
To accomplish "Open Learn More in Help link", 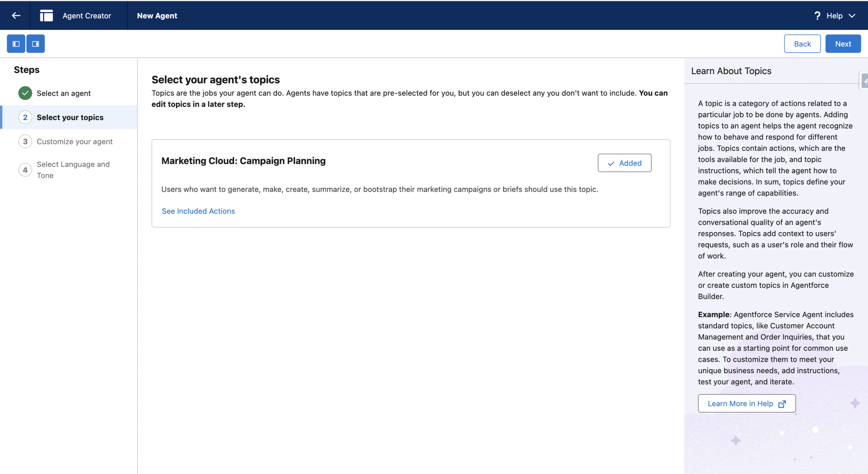I will point(740,404).
